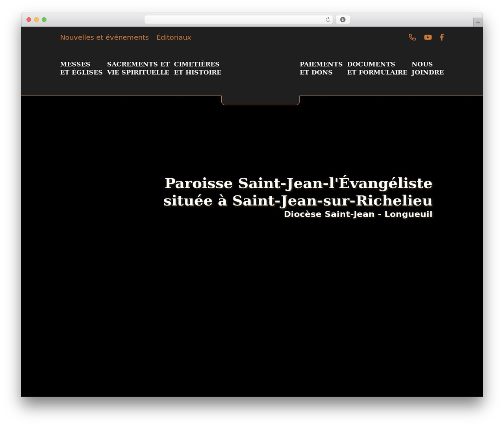The width and height of the screenshot is (504, 427).
Task: Click the Diocèse Saint-Jean - Longueuil subtitle
Action: [358, 214]
